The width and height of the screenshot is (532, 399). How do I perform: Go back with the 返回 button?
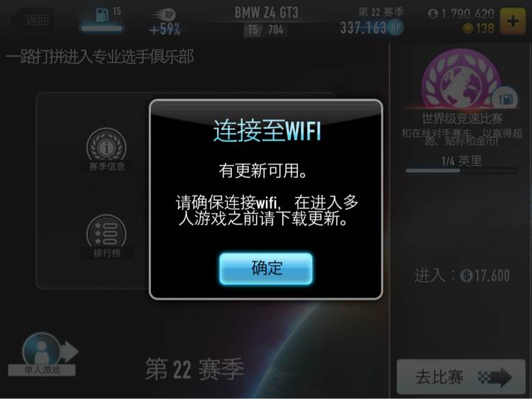tap(33, 20)
